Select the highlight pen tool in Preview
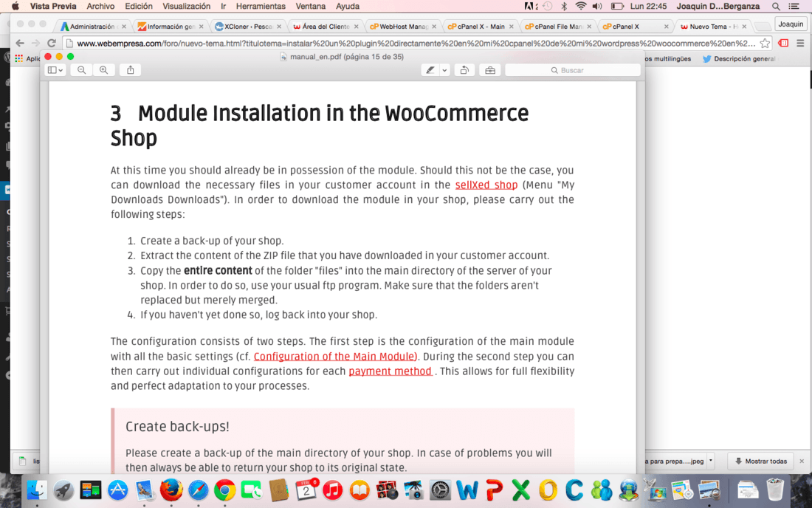Screen dimensions: 812x508 [x=430, y=70]
